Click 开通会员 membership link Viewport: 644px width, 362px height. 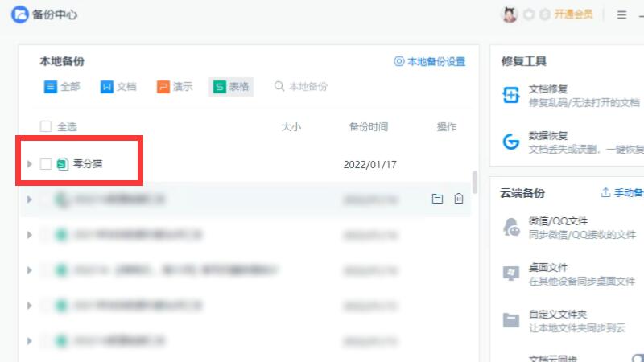(573, 14)
